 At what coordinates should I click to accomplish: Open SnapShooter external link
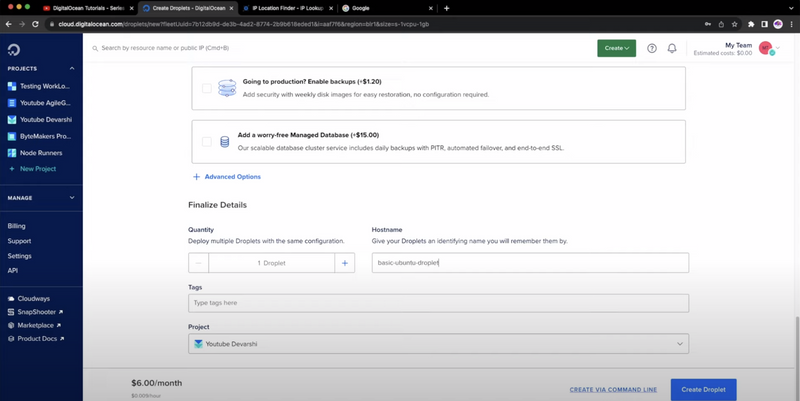click(x=35, y=312)
